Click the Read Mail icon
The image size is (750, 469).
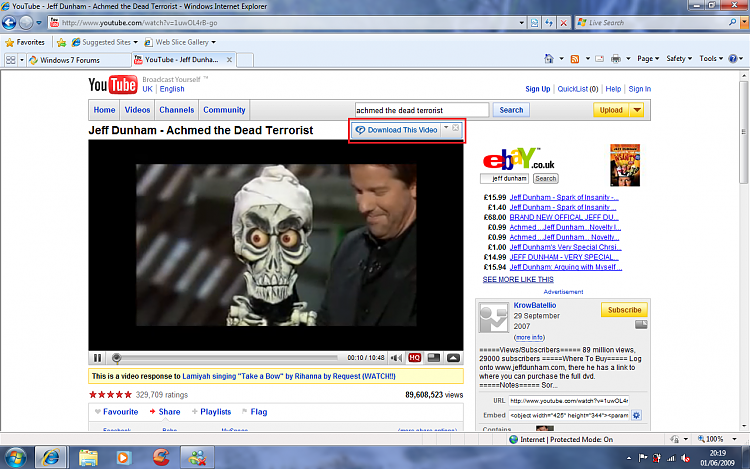click(x=599, y=58)
